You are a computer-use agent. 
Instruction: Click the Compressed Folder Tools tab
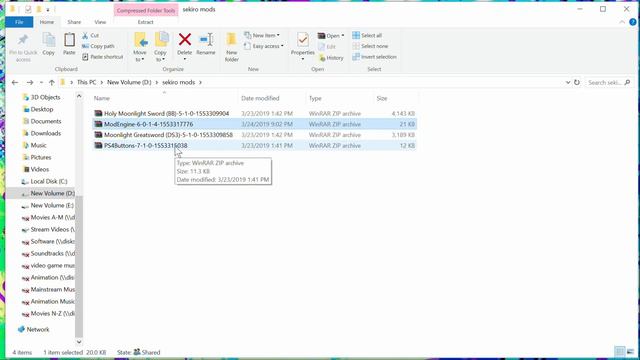pos(146,11)
